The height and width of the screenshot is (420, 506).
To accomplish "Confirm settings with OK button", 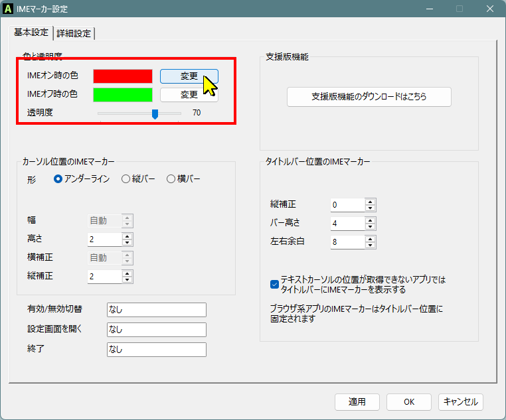I will [x=409, y=402].
